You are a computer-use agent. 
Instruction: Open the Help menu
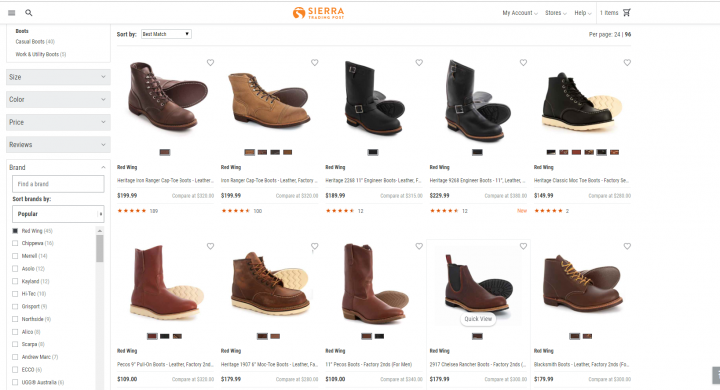[x=583, y=13]
